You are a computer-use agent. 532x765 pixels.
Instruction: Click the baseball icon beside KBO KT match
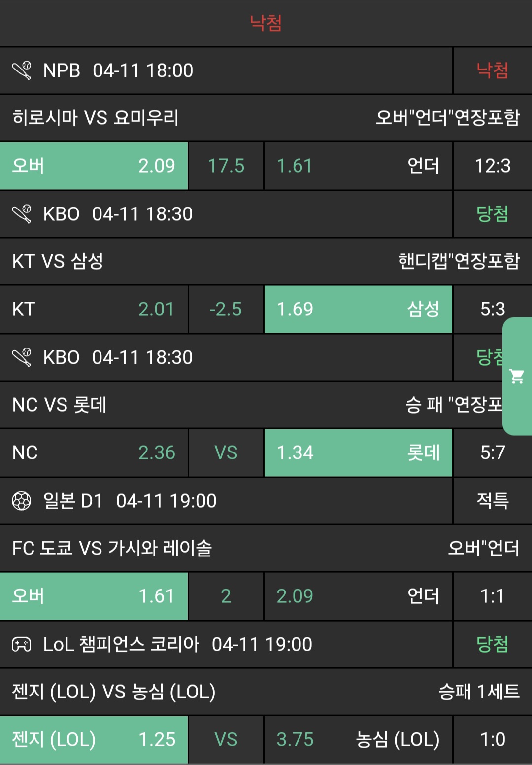(22, 214)
